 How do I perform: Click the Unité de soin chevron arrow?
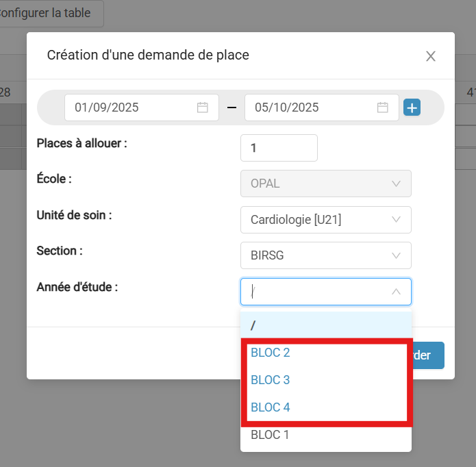click(396, 219)
